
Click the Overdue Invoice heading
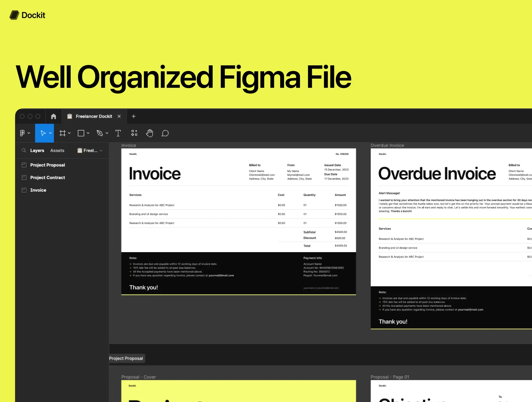437,174
